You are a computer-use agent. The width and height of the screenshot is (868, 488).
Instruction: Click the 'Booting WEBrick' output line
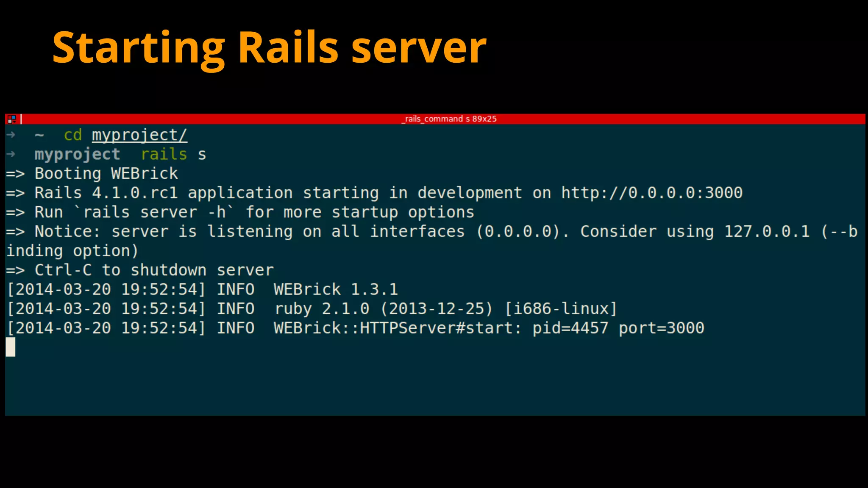click(x=106, y=174)
